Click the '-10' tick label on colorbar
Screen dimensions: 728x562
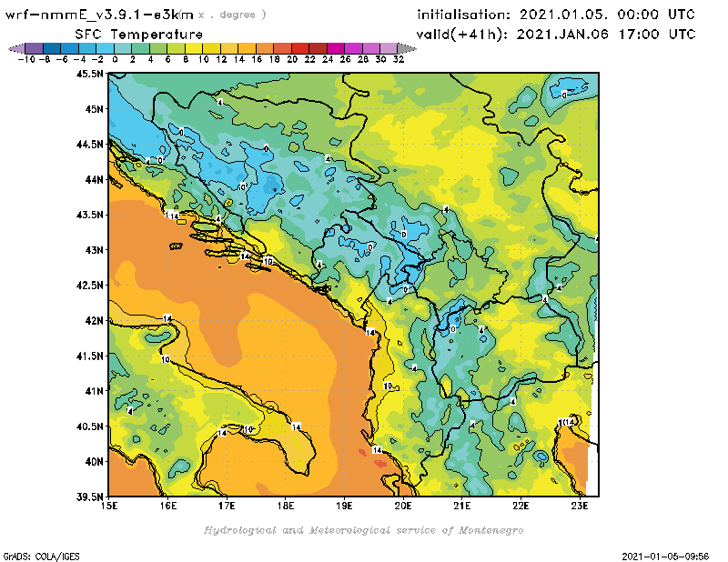coord(26,59)
